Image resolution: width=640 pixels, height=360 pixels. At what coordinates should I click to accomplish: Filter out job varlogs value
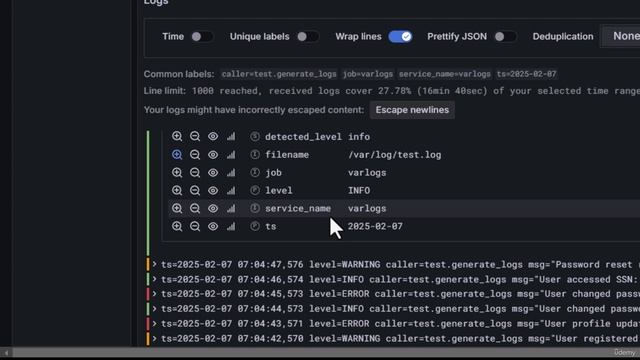[195, 172]
